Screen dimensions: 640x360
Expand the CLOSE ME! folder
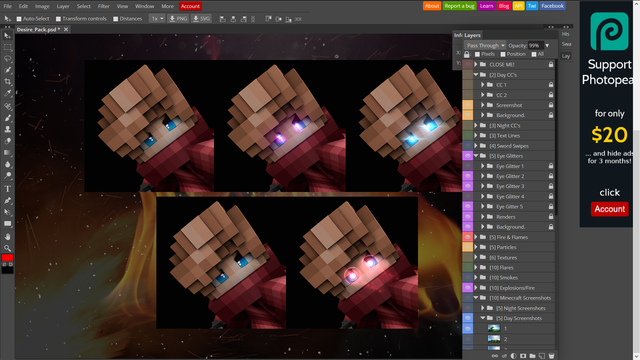476,64
